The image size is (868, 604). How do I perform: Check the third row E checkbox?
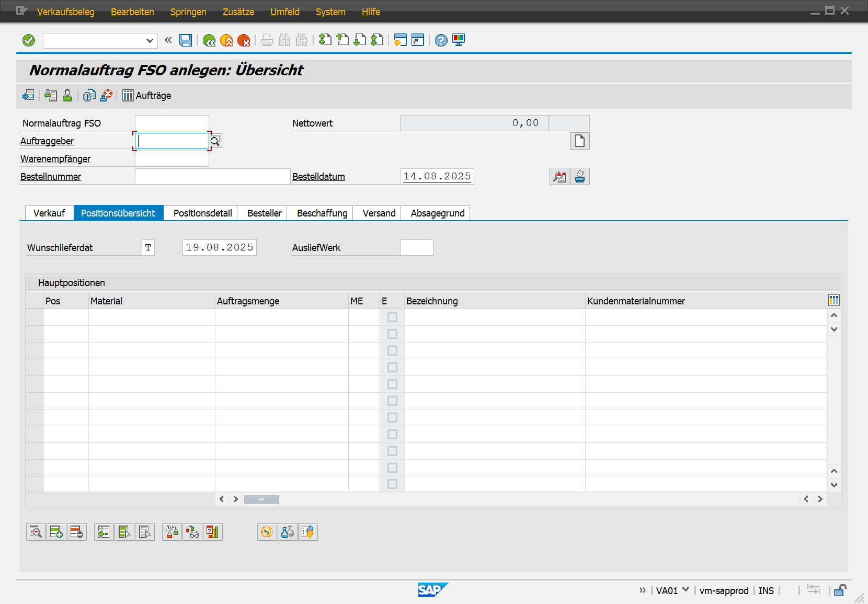(x=392, y=351)
